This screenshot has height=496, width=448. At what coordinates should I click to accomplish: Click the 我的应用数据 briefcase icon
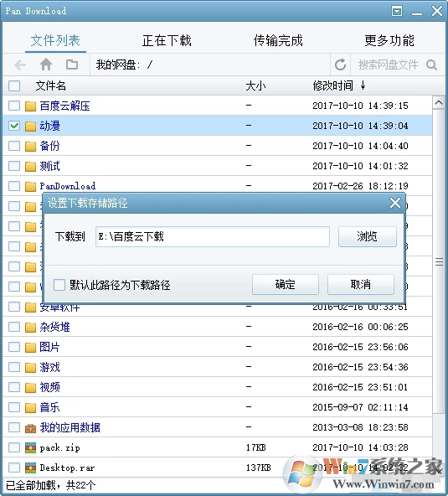[30, 428]
